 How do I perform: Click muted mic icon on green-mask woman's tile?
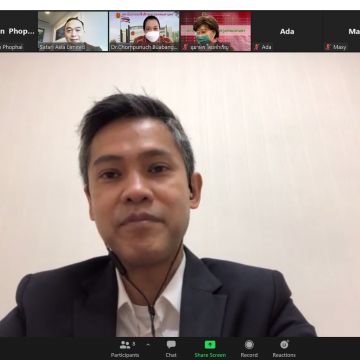[x=185, y=47]
